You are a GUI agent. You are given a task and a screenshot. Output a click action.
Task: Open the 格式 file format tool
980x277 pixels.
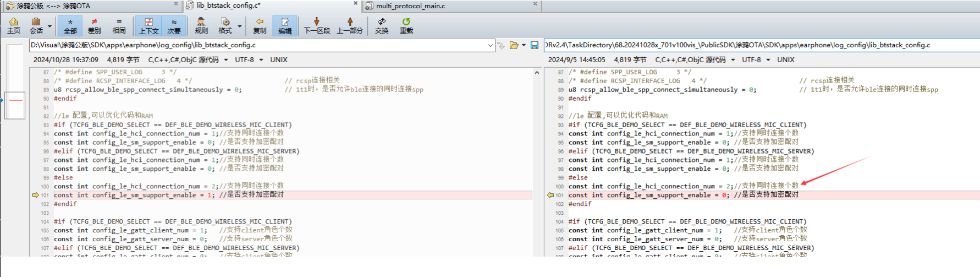pos(225,26)
